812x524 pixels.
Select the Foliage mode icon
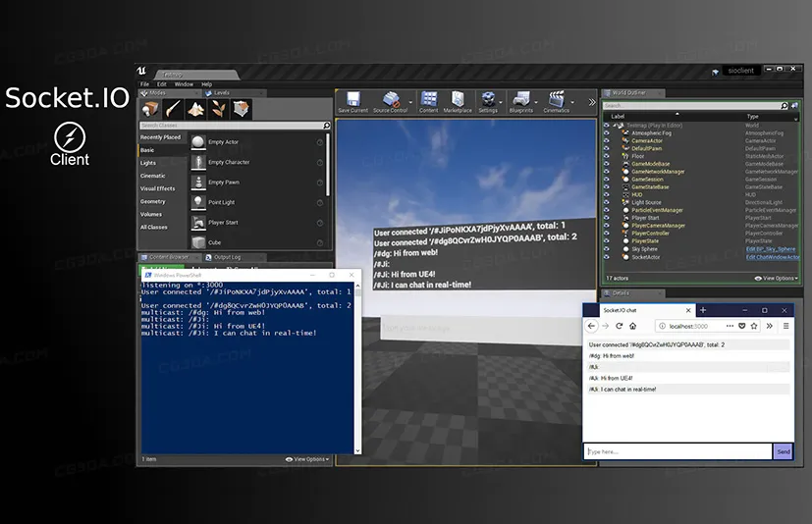[x=219, y=109]
